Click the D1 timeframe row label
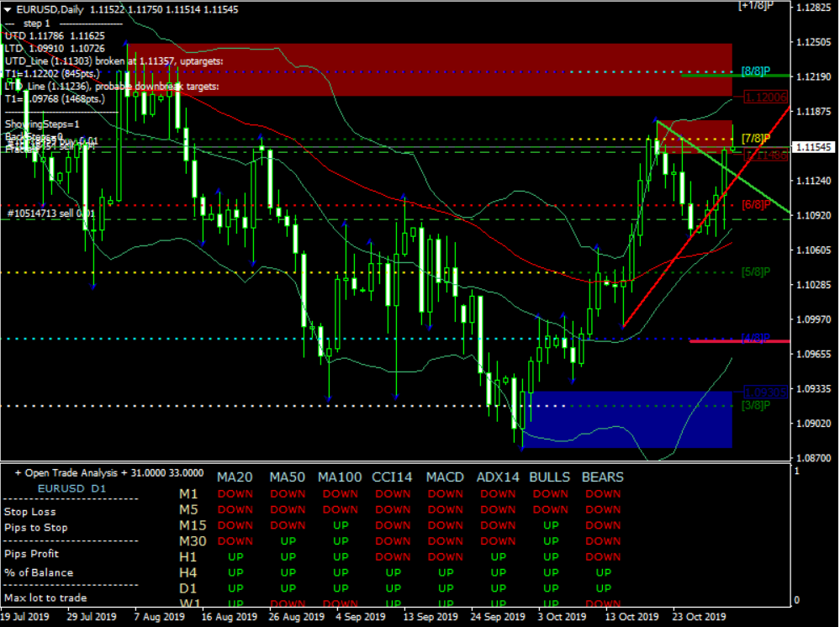The width and height of the screenshot is (840, 627). pyautogui.click(x=188, y=588)
